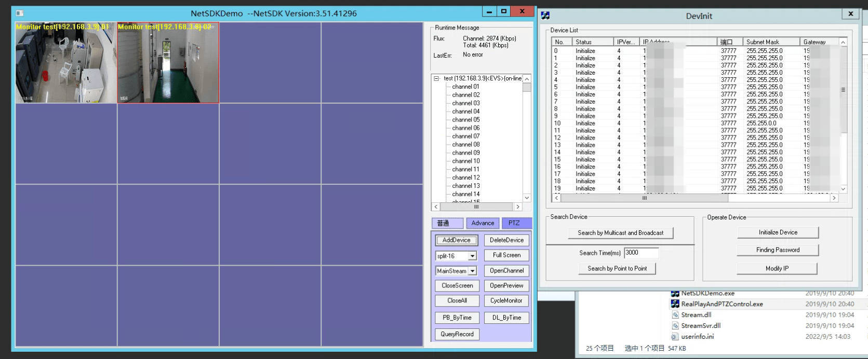This screenshot has width=868, height=359.
Task: Click the No. column header
Action: tap(562, 42)
